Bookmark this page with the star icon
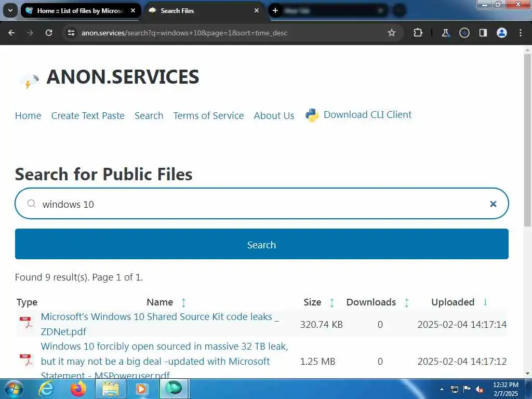This screenshot has height=399, width=532. coord(392,33)
